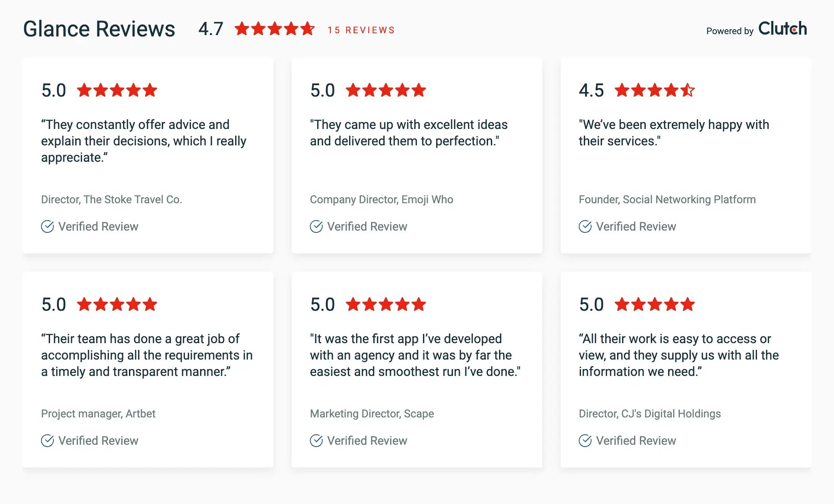The width and height of the screenshot is (834, 504).
Task: Click the verified checkmark icon for Artbet review
Action: click(47, 441)
